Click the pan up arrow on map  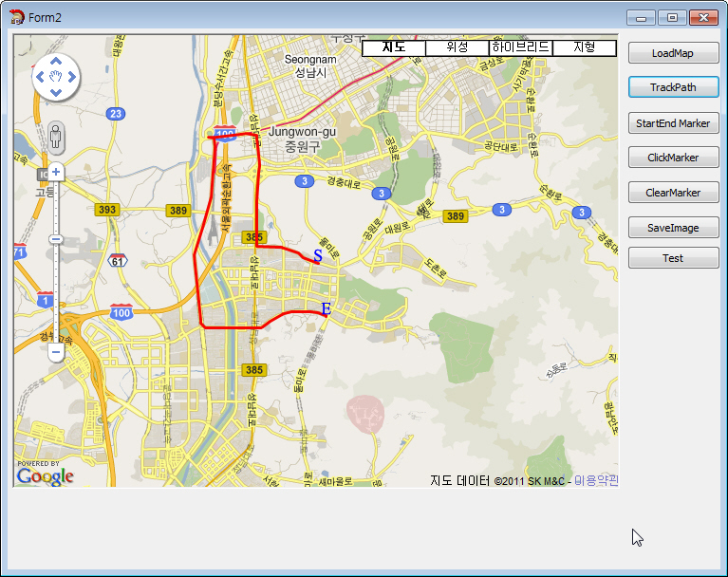[x=56, y=59]
